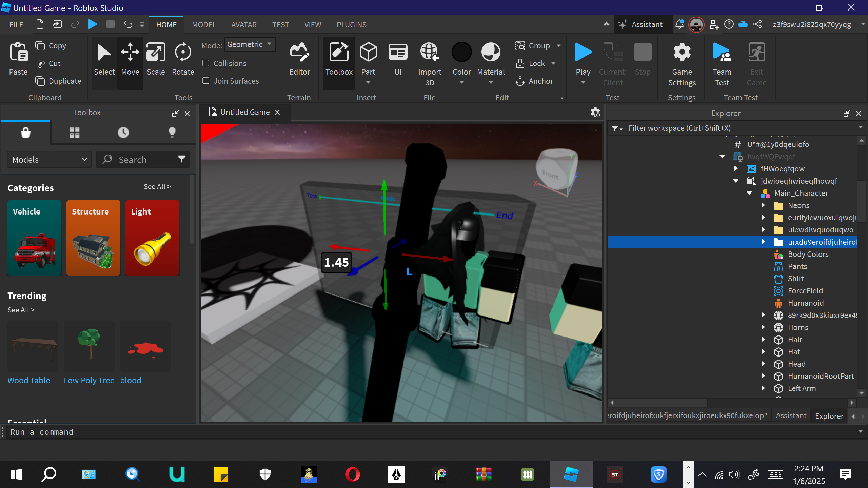The height and width of the screenshot is (488, 868).
Task: Enable the Join Surfaces checkbox
Action: pyautogui.click(x=206, y=81)
